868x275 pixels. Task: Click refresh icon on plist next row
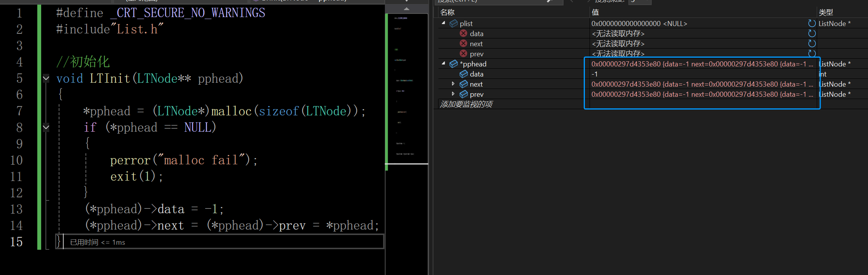[x=812, y=44]
